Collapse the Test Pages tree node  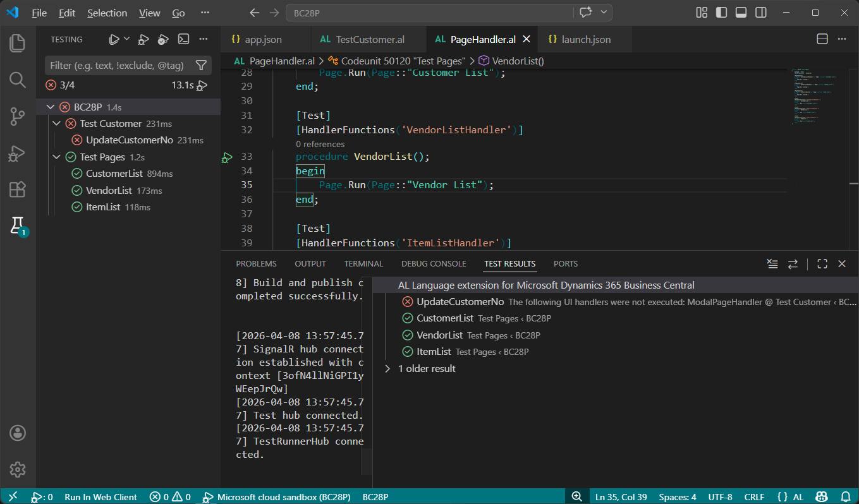coord(57,157)
